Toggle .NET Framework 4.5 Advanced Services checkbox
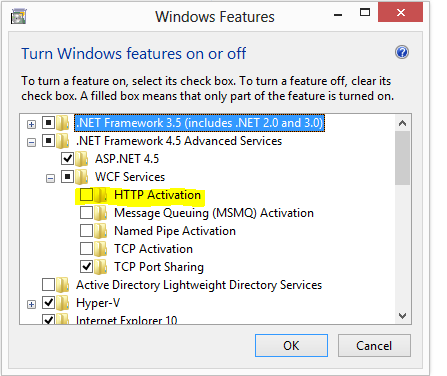 click(48, 141)
